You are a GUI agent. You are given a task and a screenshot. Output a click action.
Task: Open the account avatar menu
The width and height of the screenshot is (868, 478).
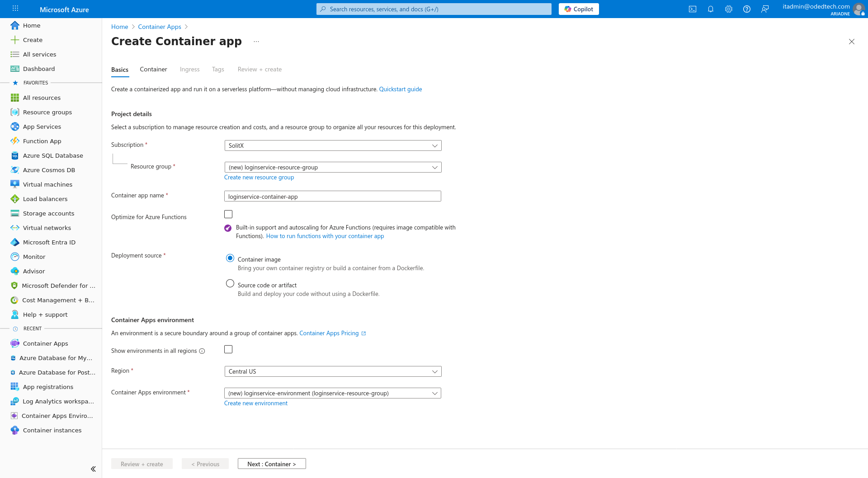(859, 9)
